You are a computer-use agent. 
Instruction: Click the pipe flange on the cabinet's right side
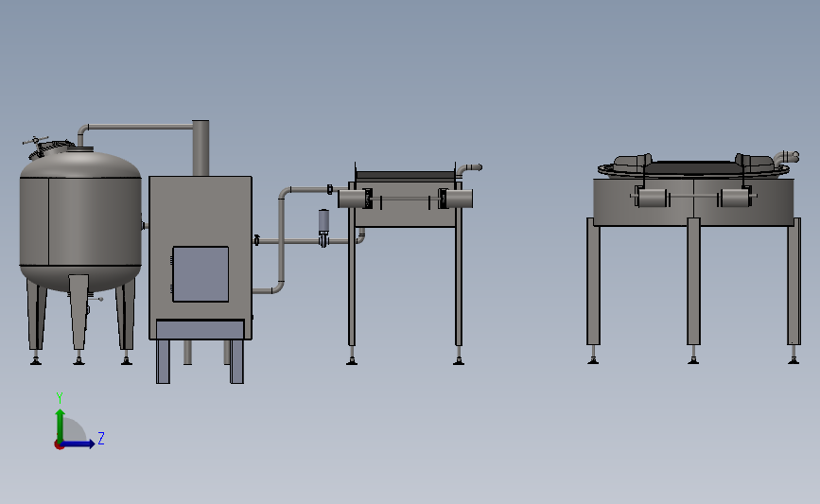coord(256,240)
